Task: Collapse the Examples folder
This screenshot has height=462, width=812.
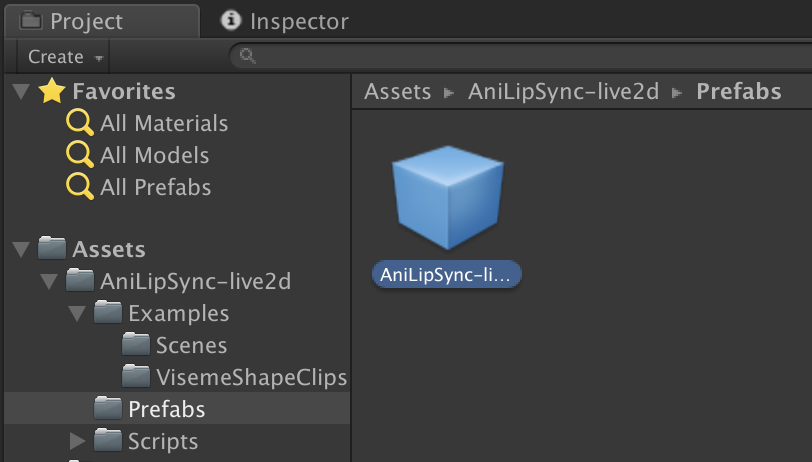Action: pos(77,314)
